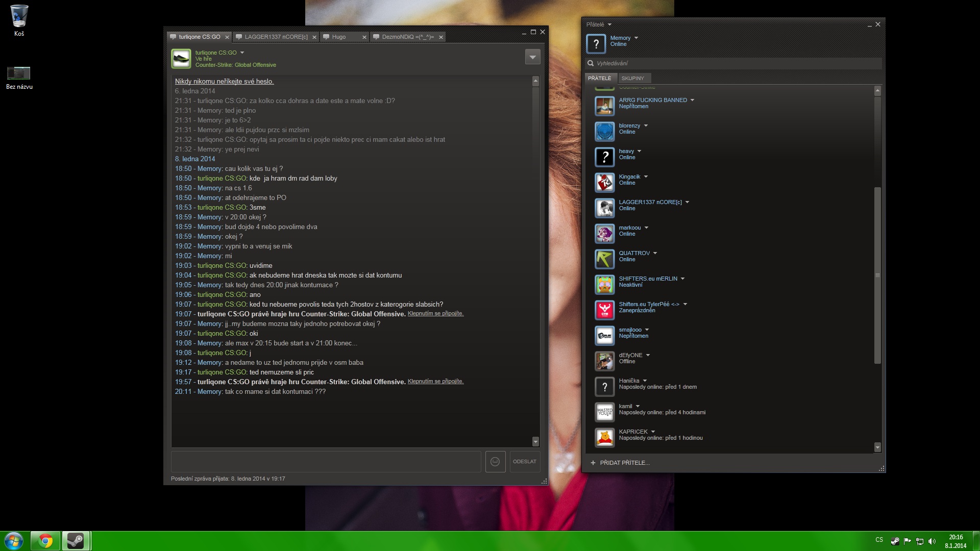Click Klepnutím se připojíte link at 19:57

coord(435,381)
